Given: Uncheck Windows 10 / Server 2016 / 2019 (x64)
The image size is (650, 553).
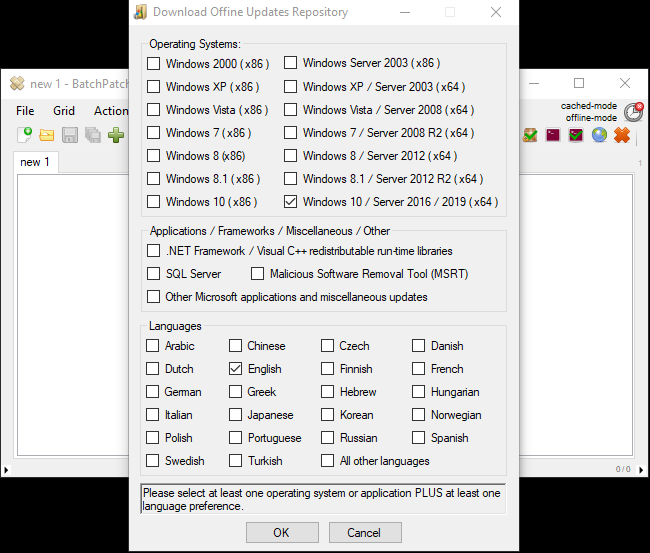Looking at the screenshot, I should pyautogui.click(x=290, y=201).
